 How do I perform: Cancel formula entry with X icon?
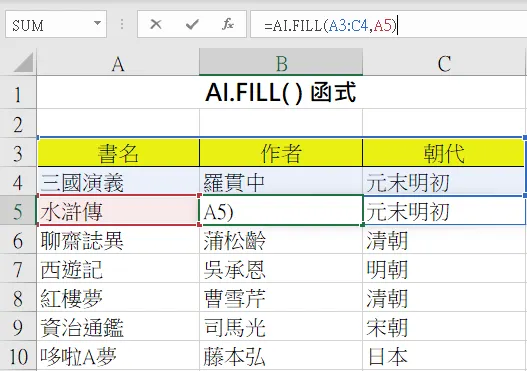tap(156, 24)
